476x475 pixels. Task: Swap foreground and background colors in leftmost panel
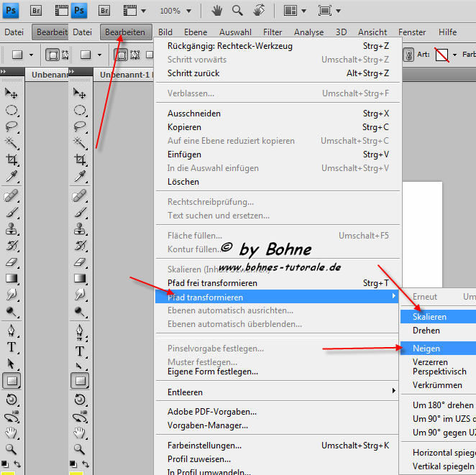click(x=17, y=464)
